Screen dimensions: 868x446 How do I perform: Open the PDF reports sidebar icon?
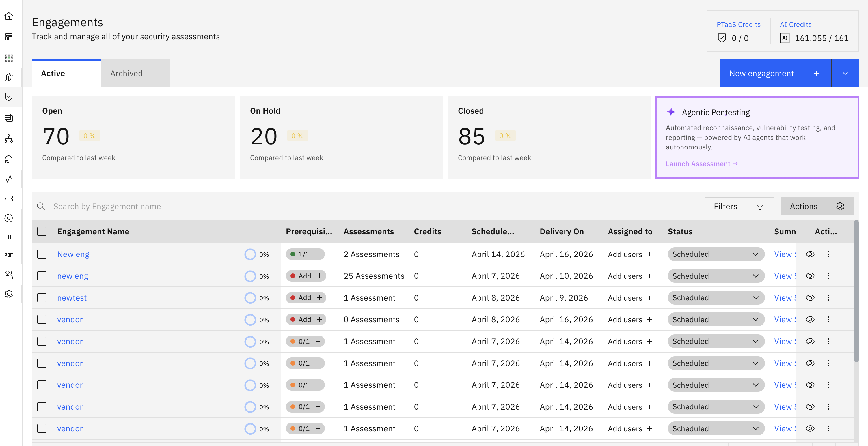coord(9,255)
